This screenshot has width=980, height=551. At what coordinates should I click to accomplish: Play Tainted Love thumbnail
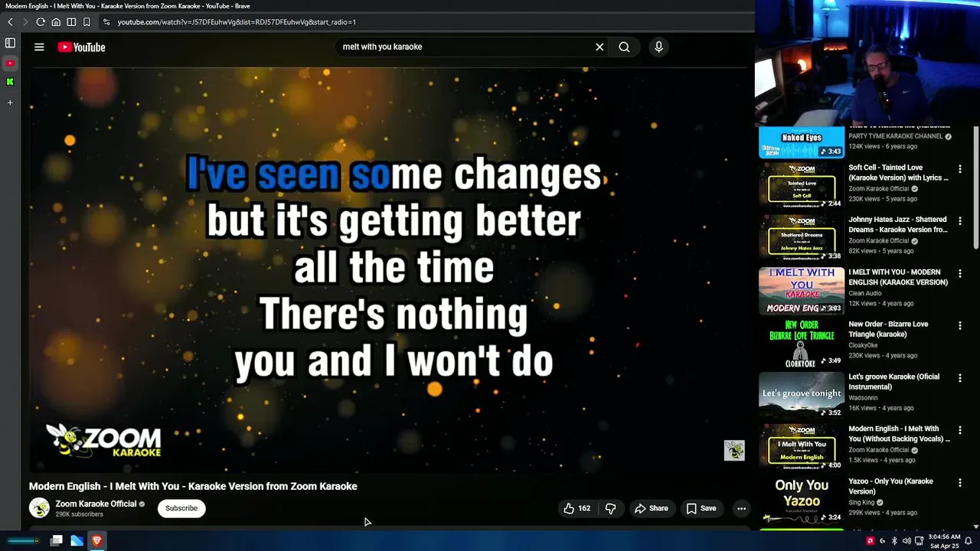[x=802, y=185]
